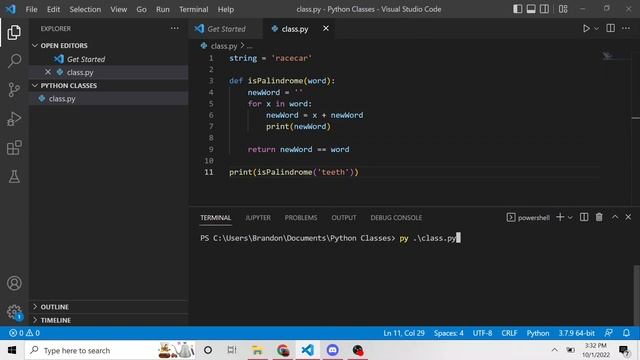Toggle panel layout icon in title bar

pyautogui.click(x=531, y=9)
